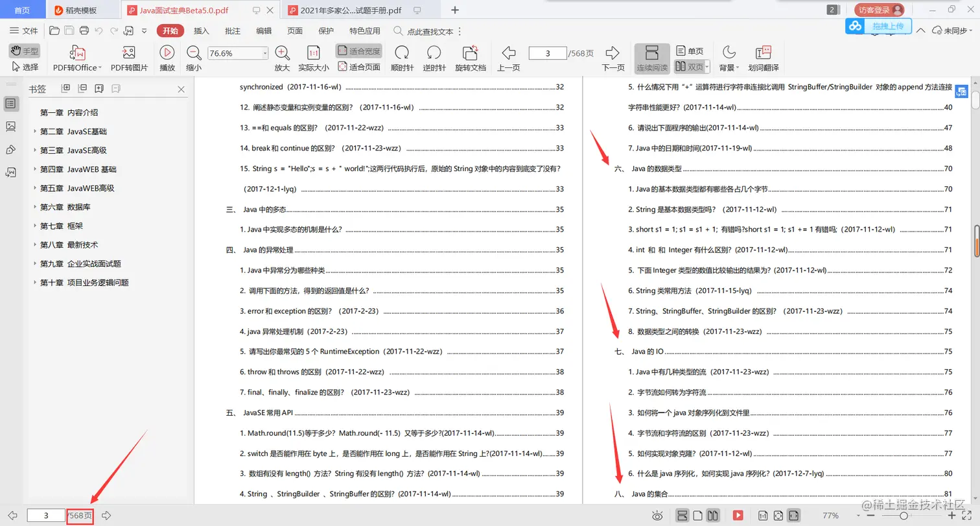Switch to the 选择 selection tool
Screen dimensions: 980x526
(x=25, y=67)
